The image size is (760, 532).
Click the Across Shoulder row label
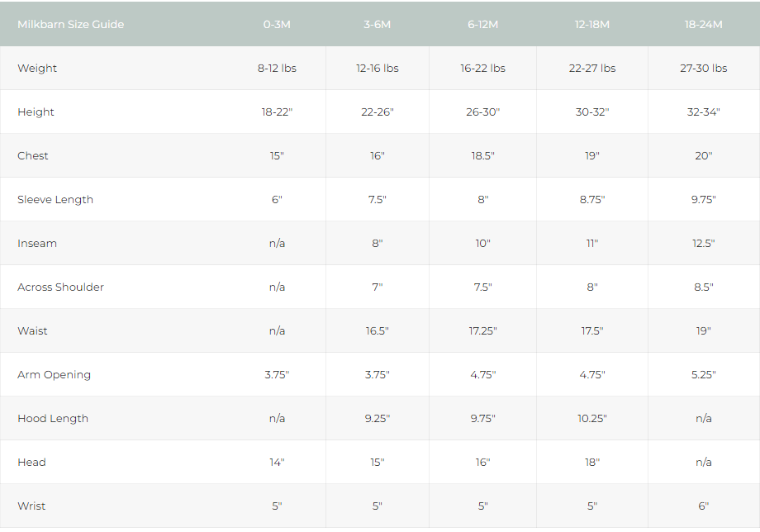[x=60, y=287]
